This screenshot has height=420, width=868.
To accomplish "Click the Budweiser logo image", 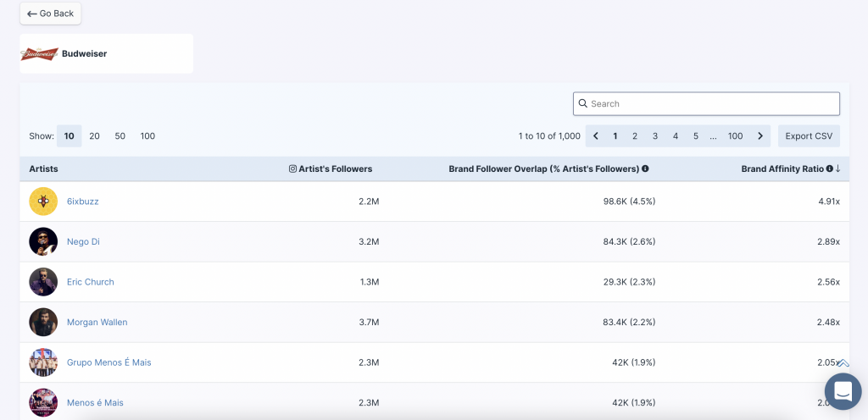I will 39,53.
